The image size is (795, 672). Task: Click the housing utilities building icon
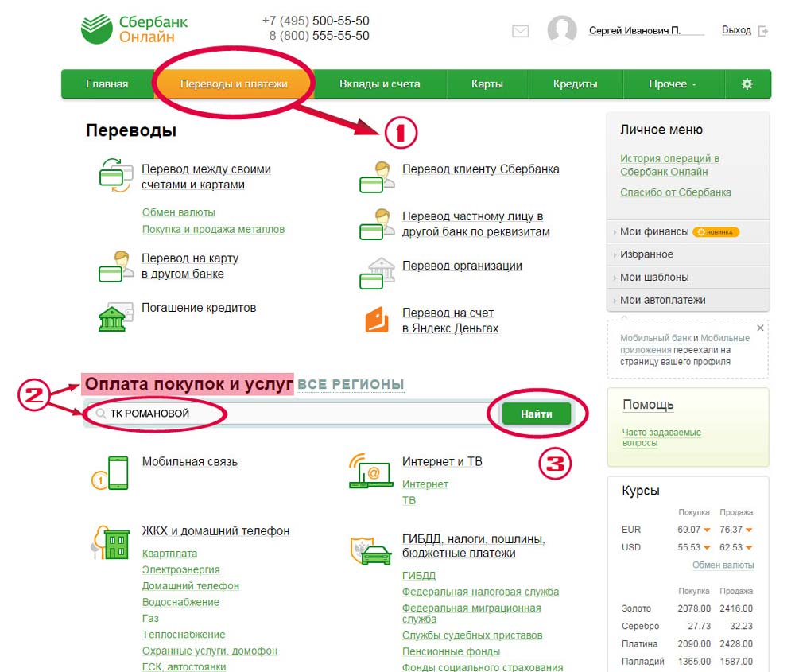[110, 542]
